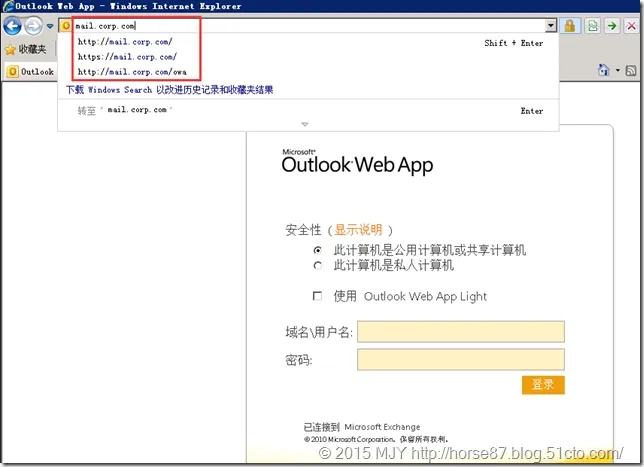
Task: Click the compatibility view page icon
Action: pyautogui.click(x=593, y=26)
